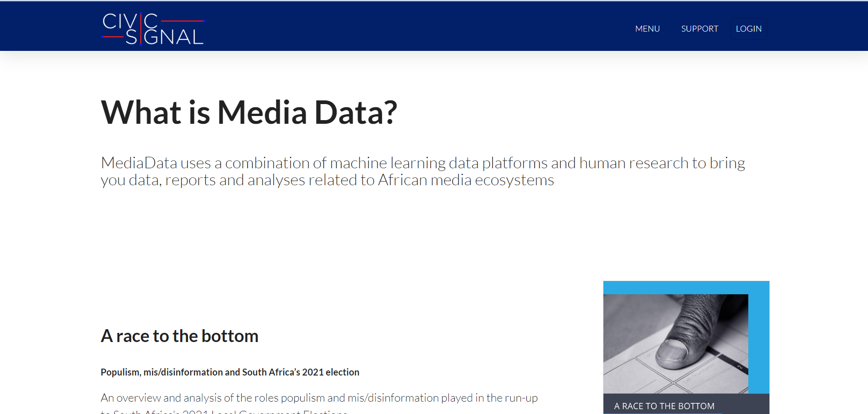Click the 'Populism, mis/disinformation' subheading
This screenshot has height=414, width=868.
tap(230, 372)
